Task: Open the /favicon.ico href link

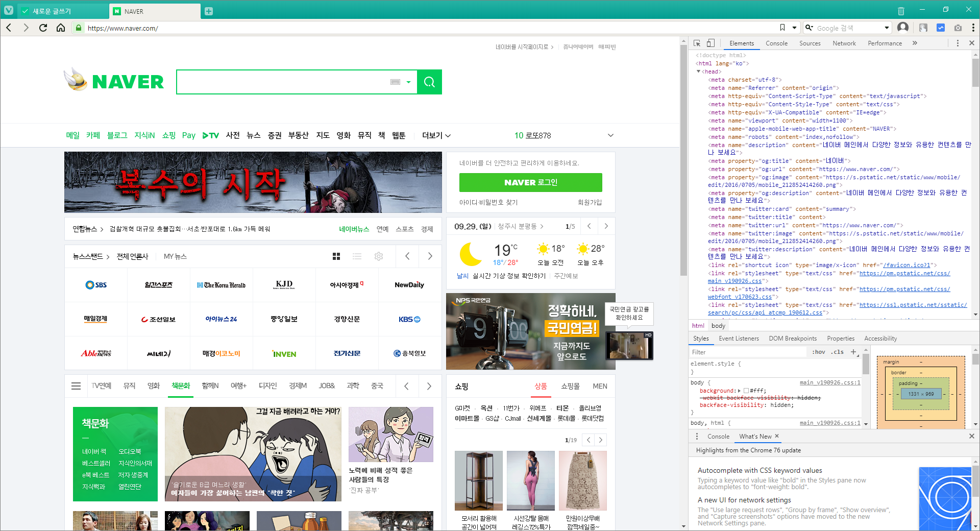Action: coord(908,265)
